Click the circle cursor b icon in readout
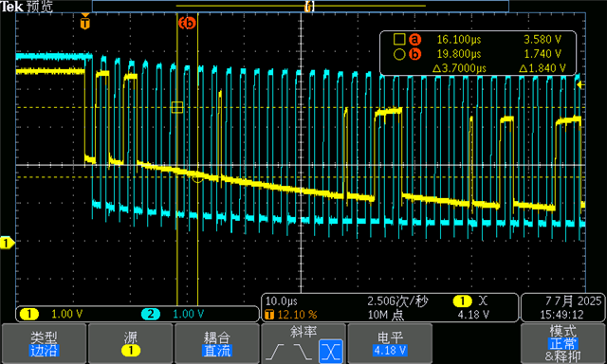Viewport: 607px width, 364px height. pyautogui.click(x=399, y=54)
